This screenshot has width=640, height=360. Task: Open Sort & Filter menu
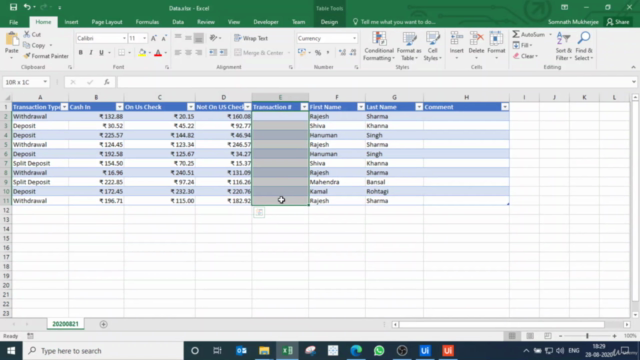click(564, 46)
